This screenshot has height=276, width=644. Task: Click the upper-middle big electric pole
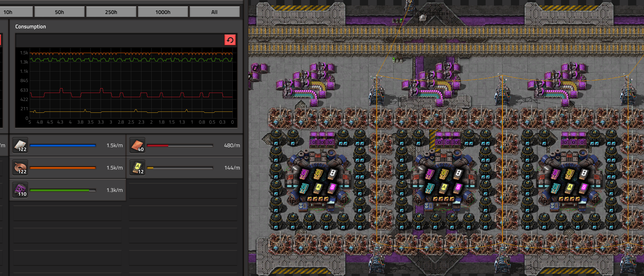point(502,90)
